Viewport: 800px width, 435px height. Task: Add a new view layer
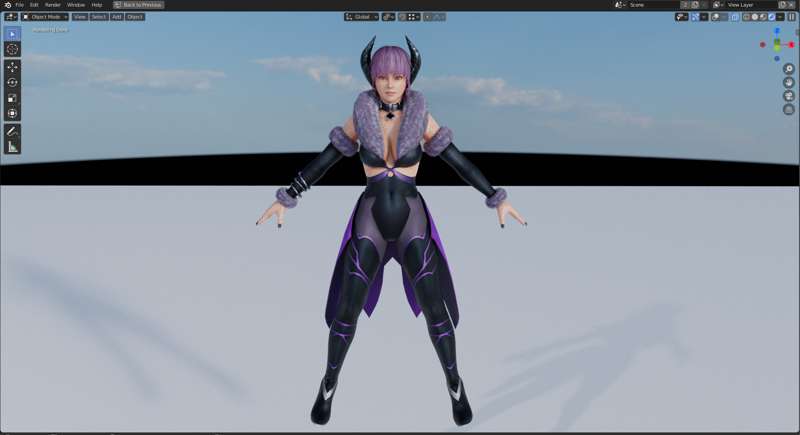pyautogui.click(x=783, y=5)
